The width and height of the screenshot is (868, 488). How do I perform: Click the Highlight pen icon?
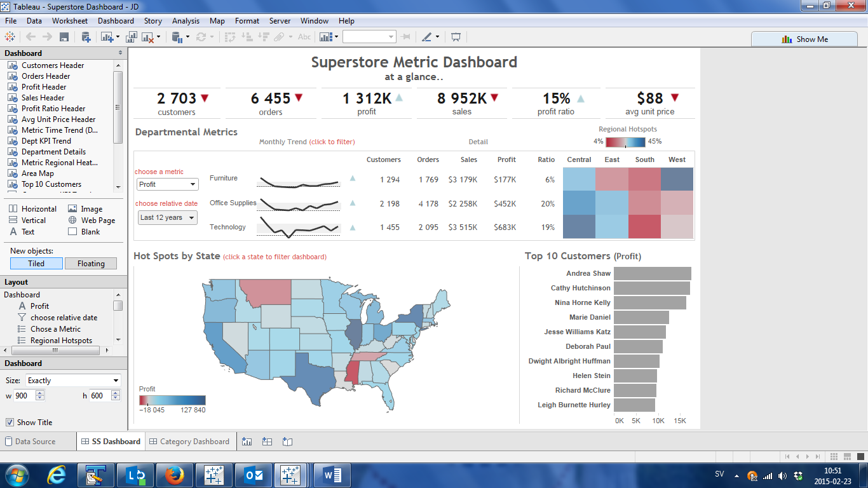[x=426, y=37]
